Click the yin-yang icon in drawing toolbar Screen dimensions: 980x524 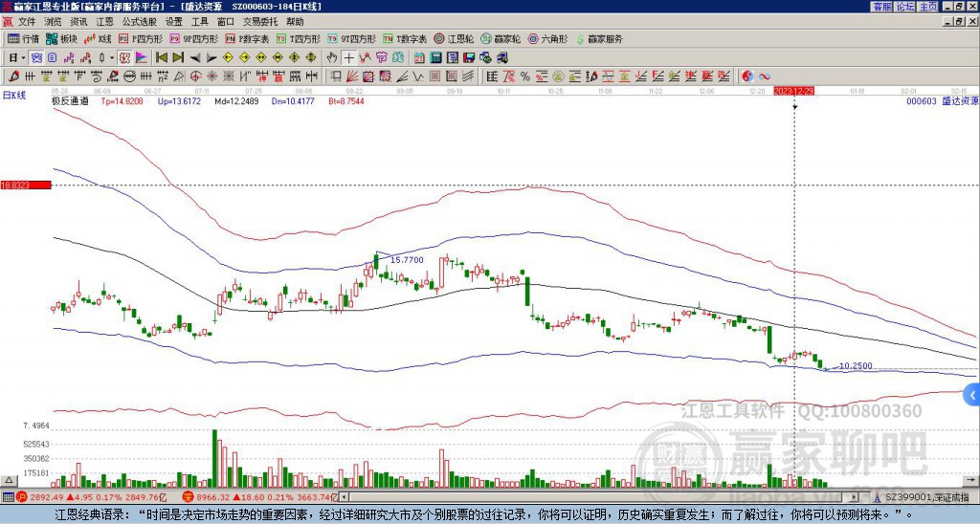click(747, 76)
